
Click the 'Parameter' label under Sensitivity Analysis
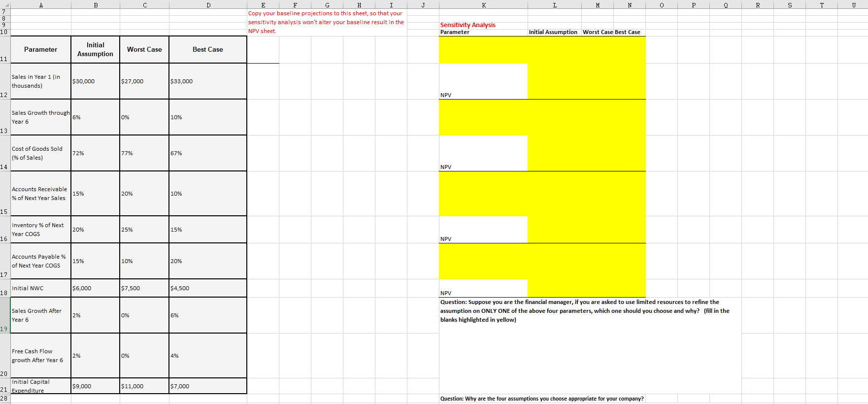455,32
